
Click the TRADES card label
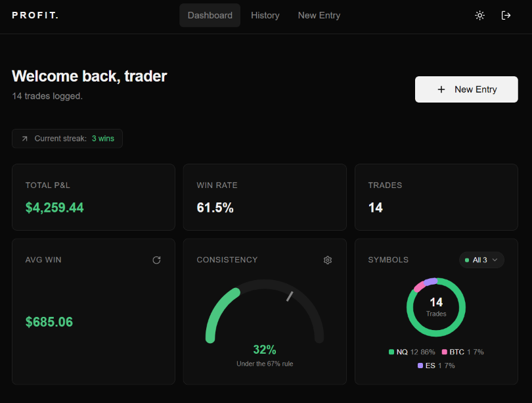(385, 185)
